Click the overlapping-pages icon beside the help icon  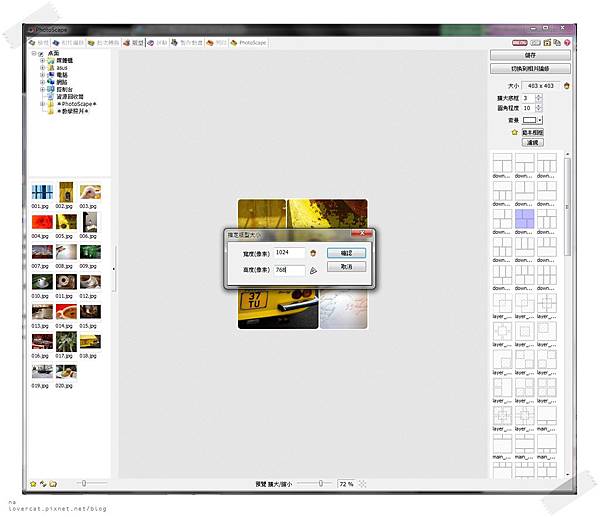tap(557, 43)
